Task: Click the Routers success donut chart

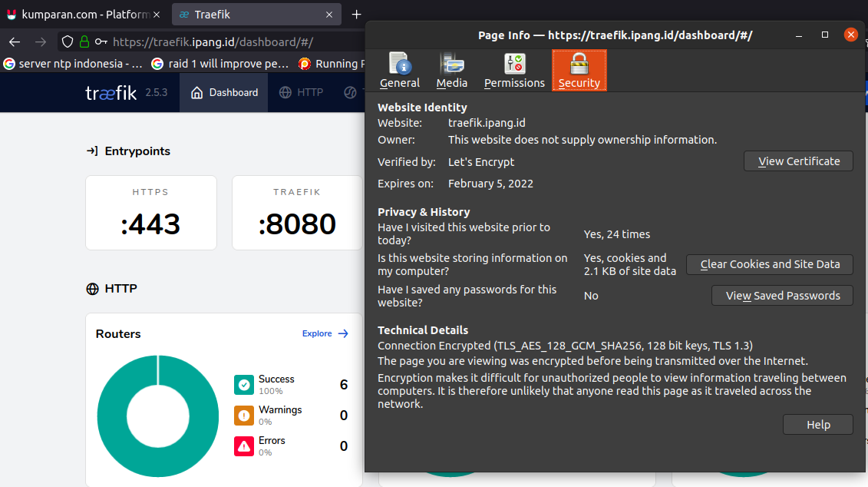Action: click(x=157, y=416)
